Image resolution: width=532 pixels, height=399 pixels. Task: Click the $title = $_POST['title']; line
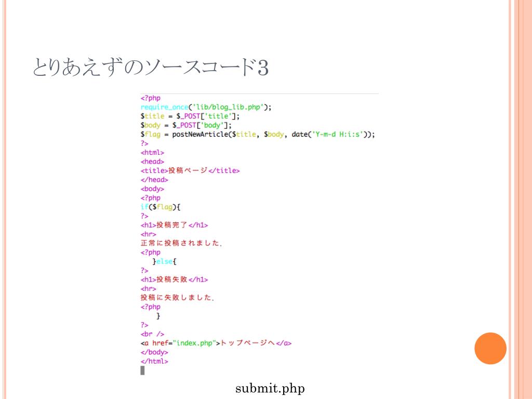coord(190,116)
